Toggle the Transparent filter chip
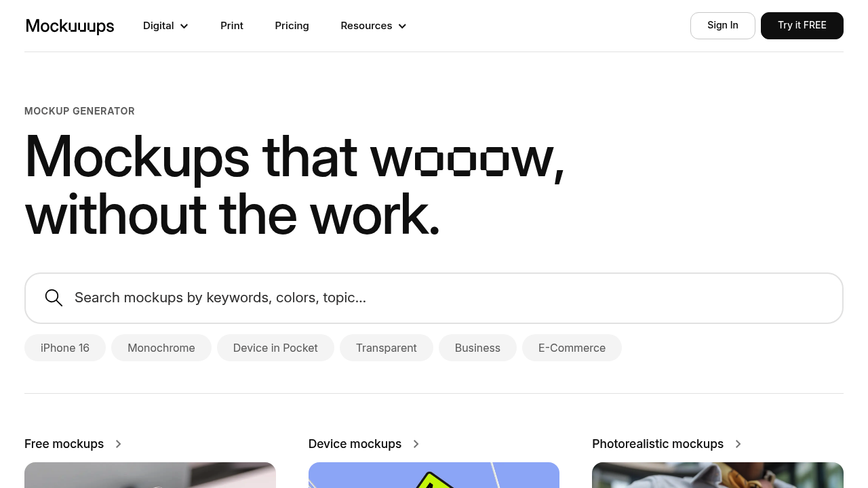 (386, 348)
